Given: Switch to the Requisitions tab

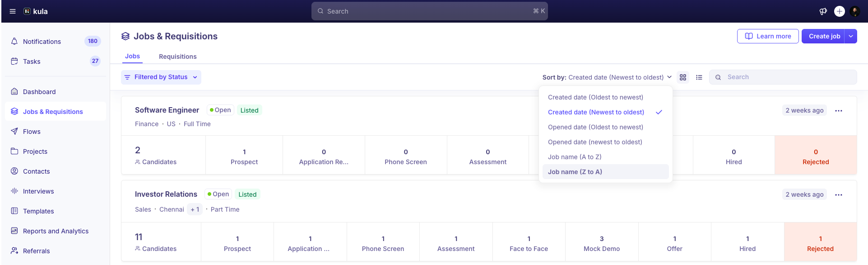Looking at the screenshot, I should coord(177,57).
